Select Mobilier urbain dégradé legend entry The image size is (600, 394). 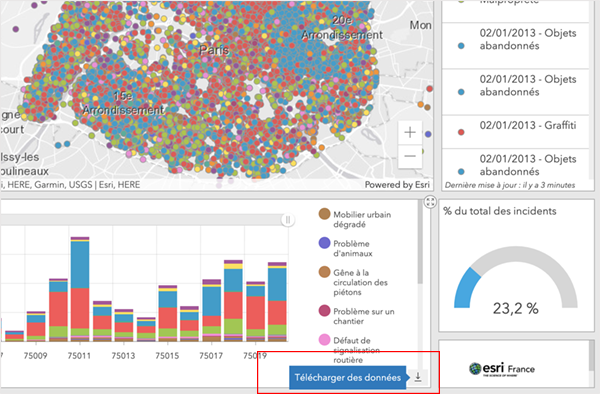[x=355, y=219]
